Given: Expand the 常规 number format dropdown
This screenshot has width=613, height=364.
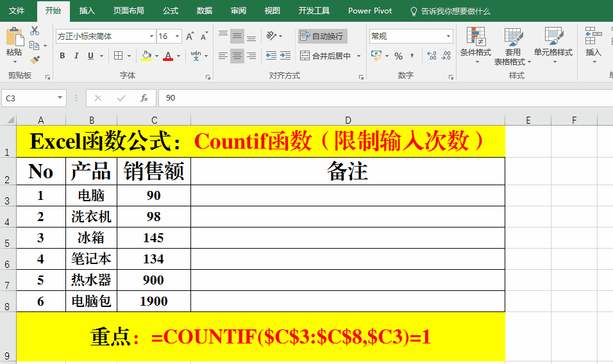Looking at the screenshot, I should tap(448, 37).
